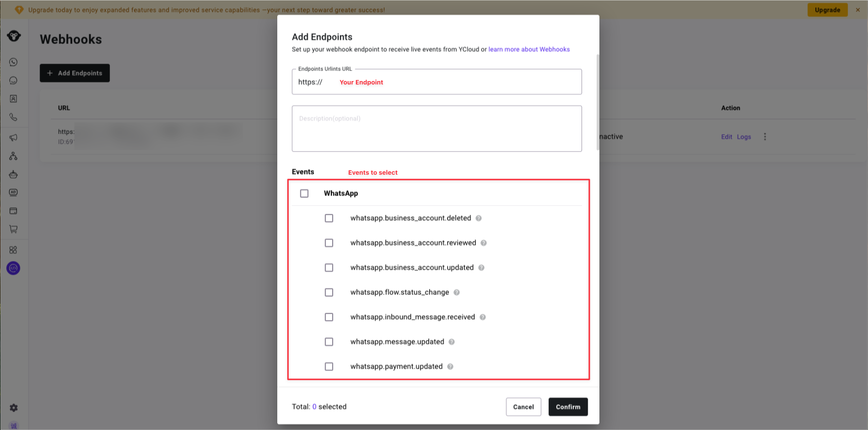Open the shopping cart sidebar icon
The width and height of the screenshot is (868, 430).
tap(14, 229)
